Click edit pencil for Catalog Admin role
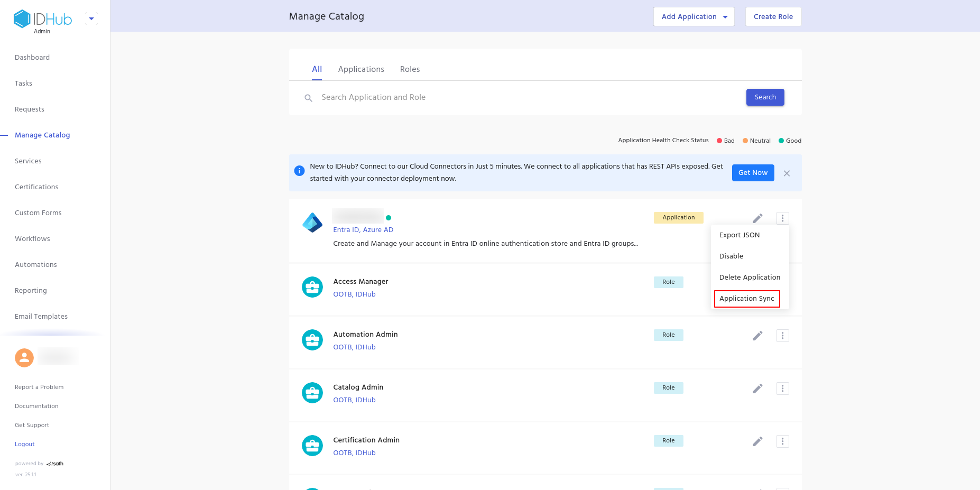 pyautogui.click(x=757, y=389)
